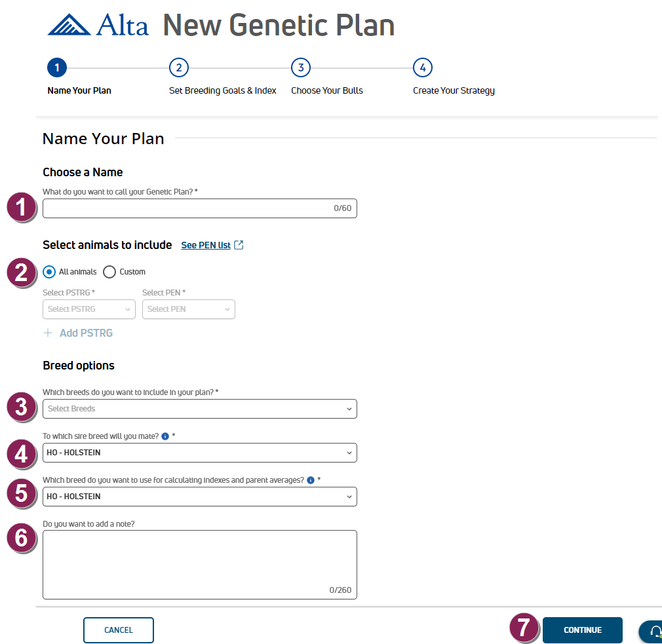This screenshot has width=662, height=644.
Task: Click step 4 circle in progress stepper
Action: click(x=422, y=67)
